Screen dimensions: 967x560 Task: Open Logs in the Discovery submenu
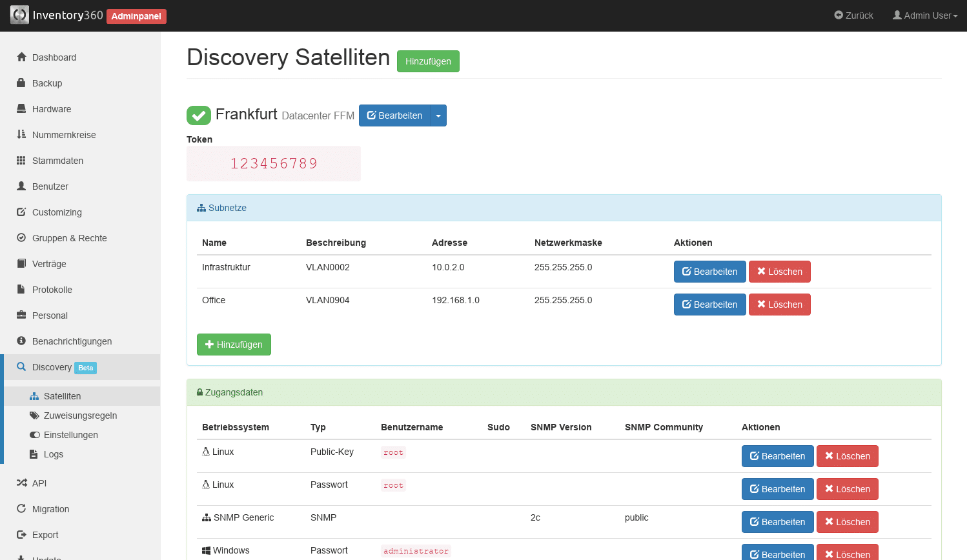point(53,454)
